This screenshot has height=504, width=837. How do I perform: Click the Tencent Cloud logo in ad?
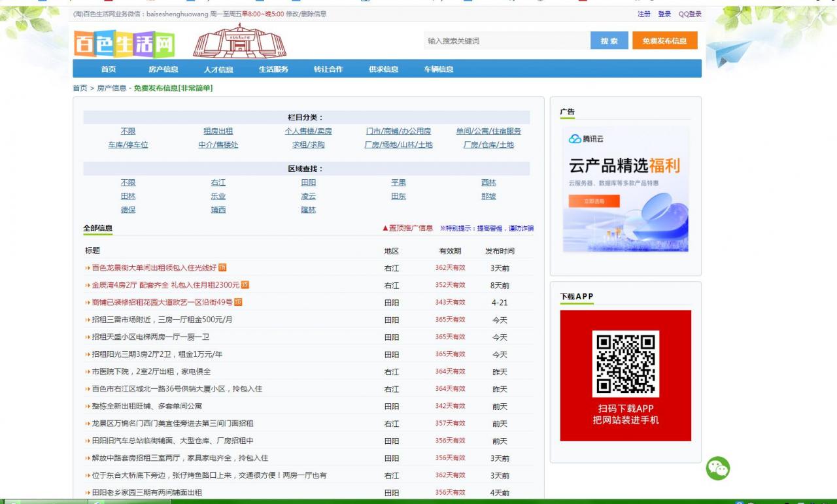point(587,139)
